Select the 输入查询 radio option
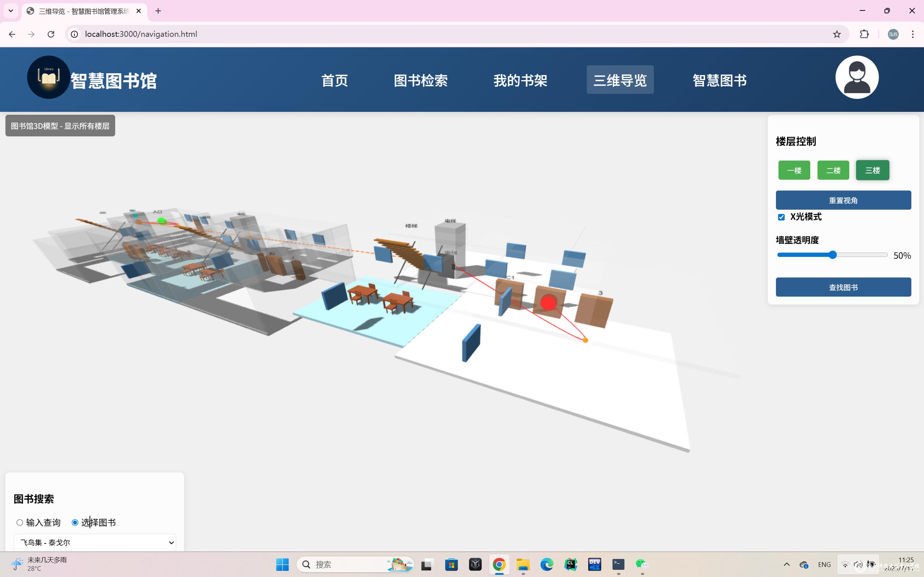 tap(20, 523)
